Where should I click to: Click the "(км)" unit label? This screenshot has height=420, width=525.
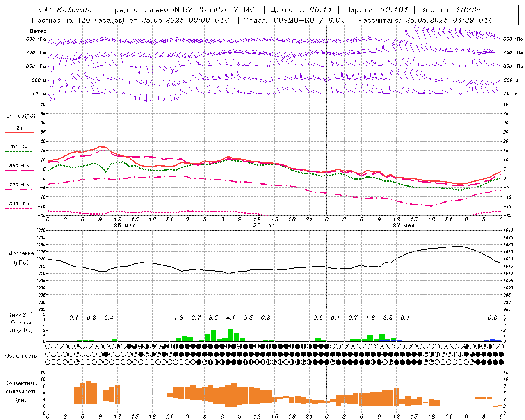click(21, 399)
